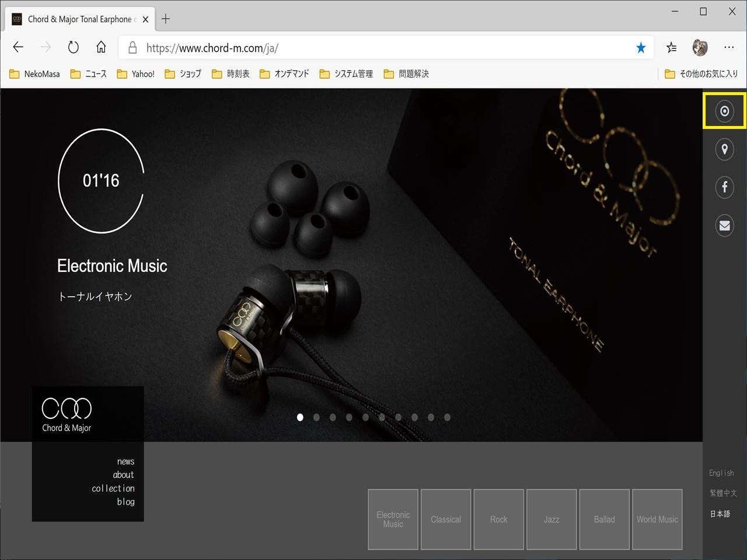The height and width of the screenshot is (560, 747).
Task: Select the Electronic Music category tile
Action: [x=393, y=519]
